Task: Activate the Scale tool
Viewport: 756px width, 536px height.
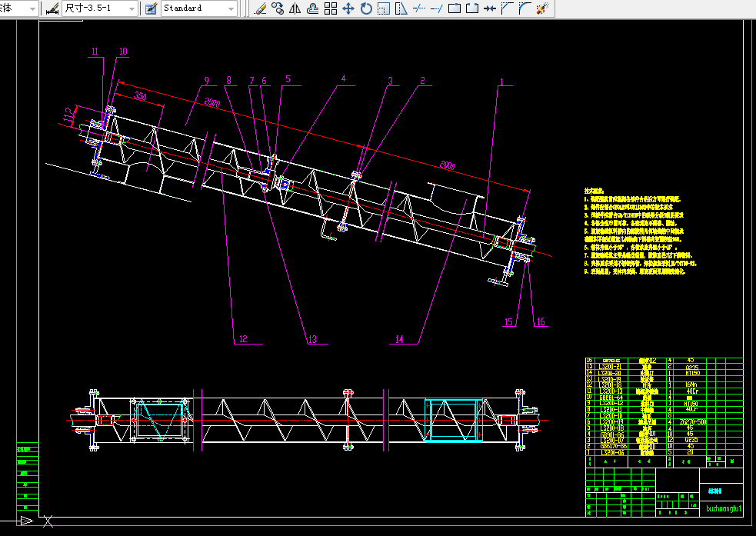Action: [x=383, y=8]
